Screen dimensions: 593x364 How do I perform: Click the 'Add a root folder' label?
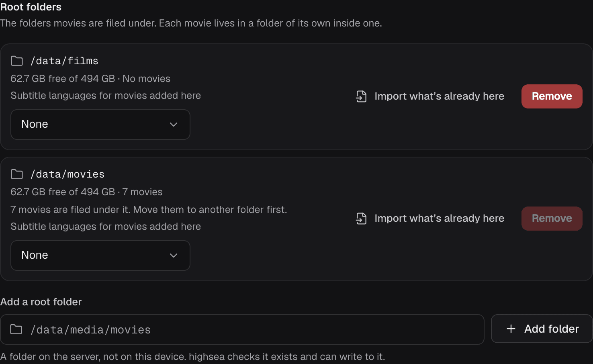click(x=41, y=302)
